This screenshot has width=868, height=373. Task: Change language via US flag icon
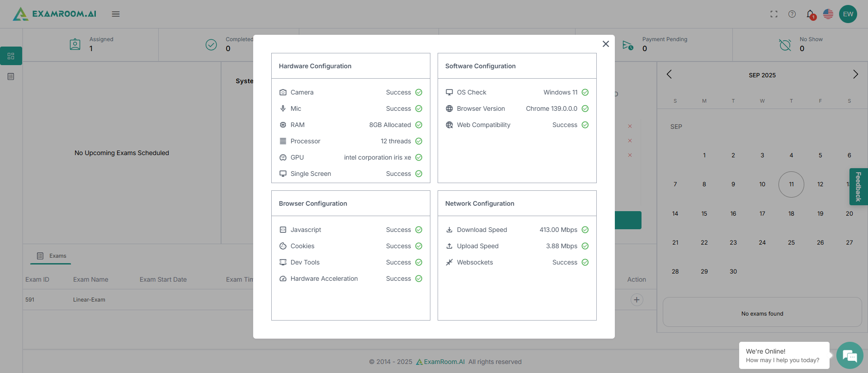click(x=828, y=14)
